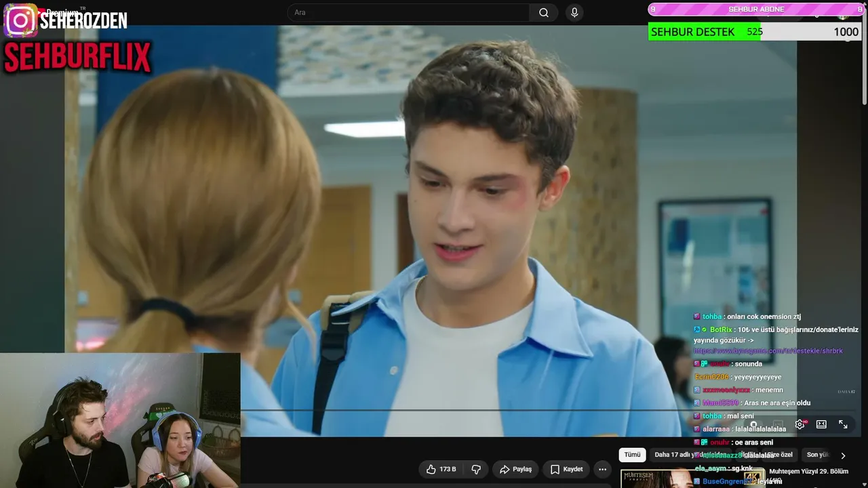Image resolution: width=868 pixels, height=488 pixels.
Task: Share the video using Paylaş
Action: [x=516, y=469]
